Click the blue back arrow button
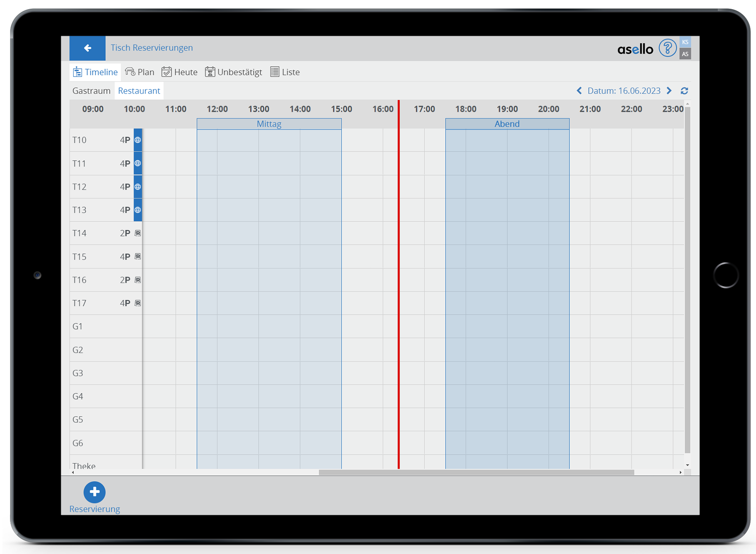756x554 pixels. [87, 48]
